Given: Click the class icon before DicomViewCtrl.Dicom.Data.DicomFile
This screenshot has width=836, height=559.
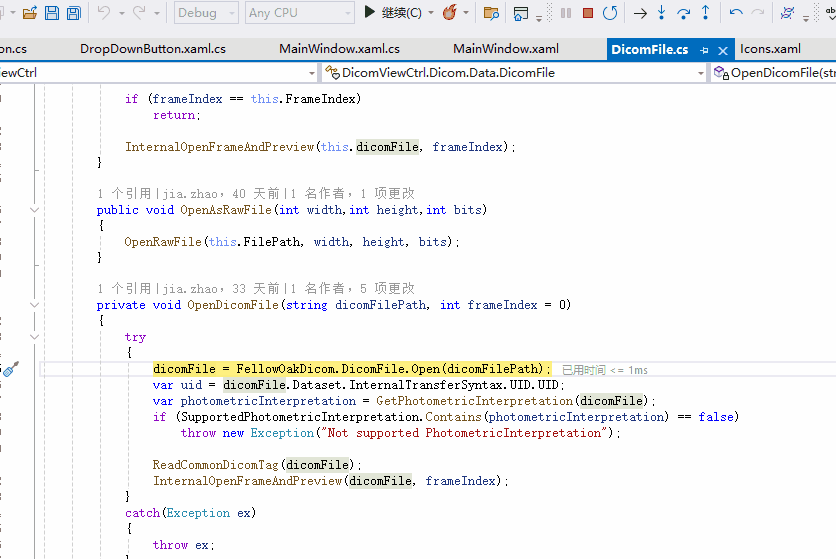Looking at the screenshot, I should coord(332,73).
